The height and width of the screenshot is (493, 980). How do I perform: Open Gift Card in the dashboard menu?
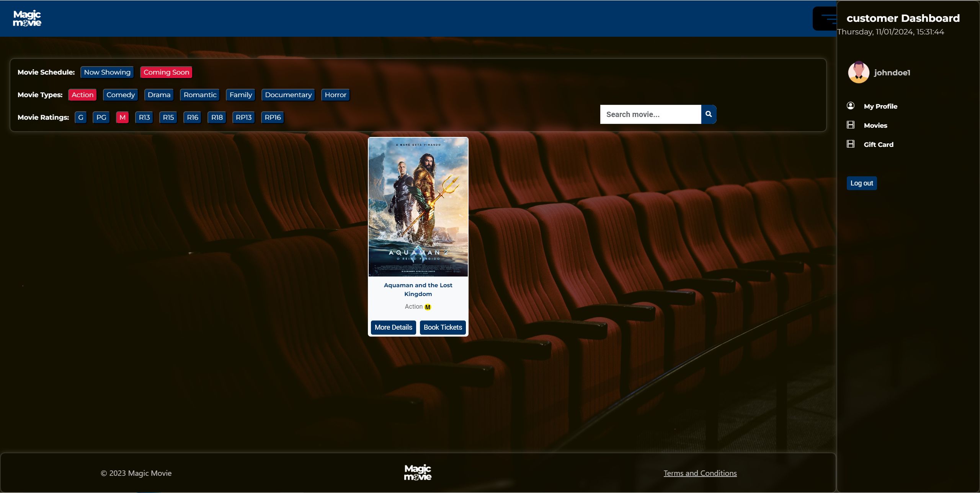(x=879, y=145)
